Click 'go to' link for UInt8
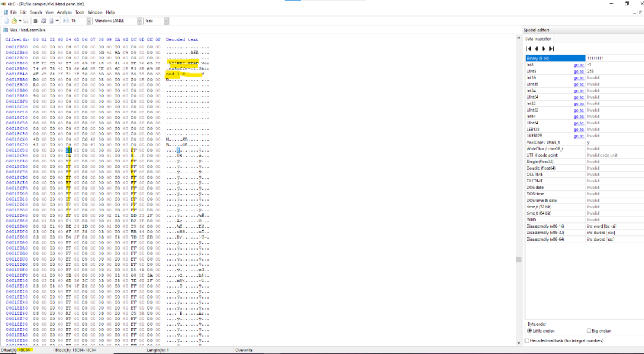Screen dimensions: 644x354 tap(578, 71)
